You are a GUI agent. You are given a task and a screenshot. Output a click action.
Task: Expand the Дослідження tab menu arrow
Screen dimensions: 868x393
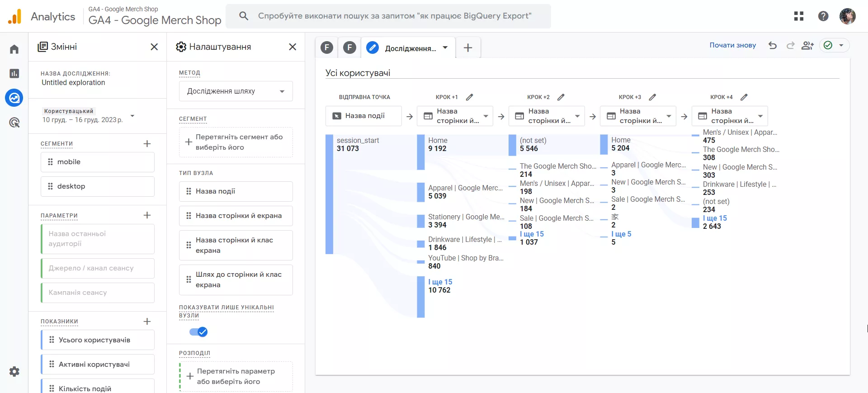click(x=445, y=47)
